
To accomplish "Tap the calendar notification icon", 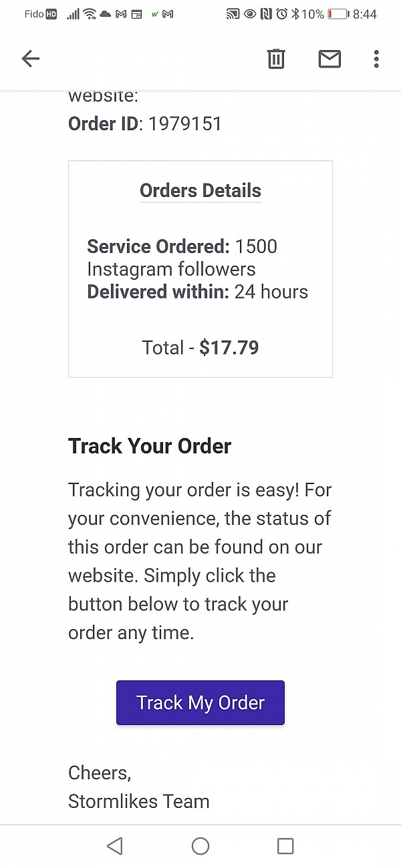I will click(136, 14).
